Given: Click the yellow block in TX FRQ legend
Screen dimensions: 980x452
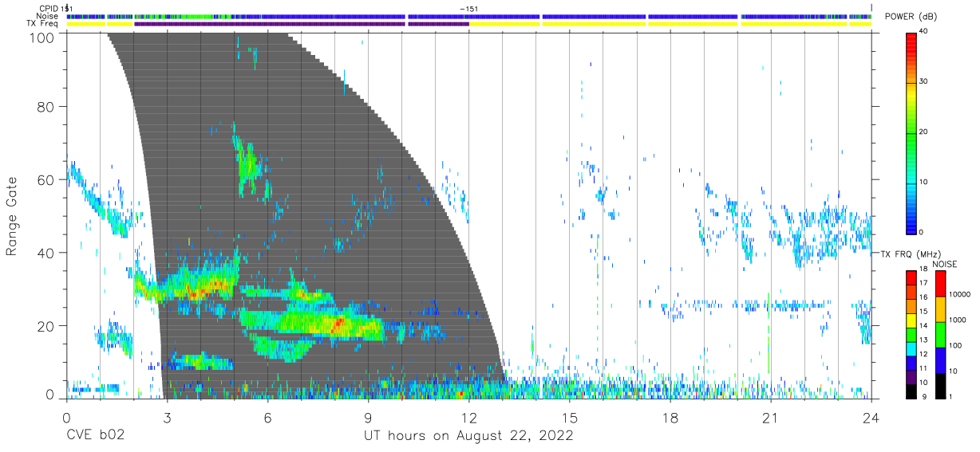Looking at the screenshot, I should [911, 321].
